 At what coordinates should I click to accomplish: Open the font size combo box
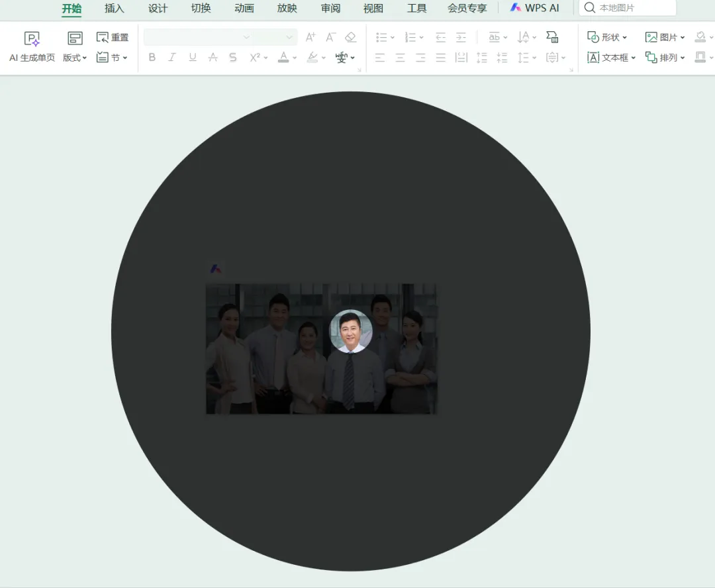pos(275,37)
